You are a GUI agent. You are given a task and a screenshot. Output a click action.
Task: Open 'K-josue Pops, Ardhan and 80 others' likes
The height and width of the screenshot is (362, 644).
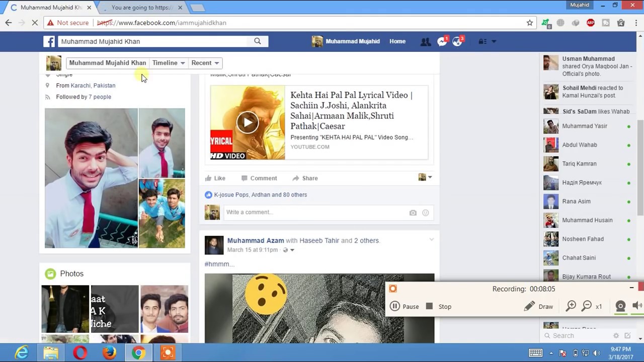click(261, 195)
